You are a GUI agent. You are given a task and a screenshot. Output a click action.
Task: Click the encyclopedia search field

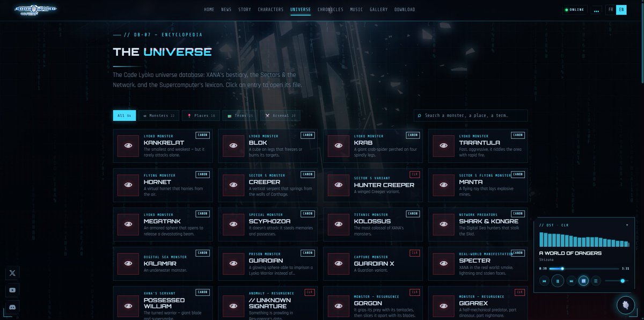click(471, 115)
